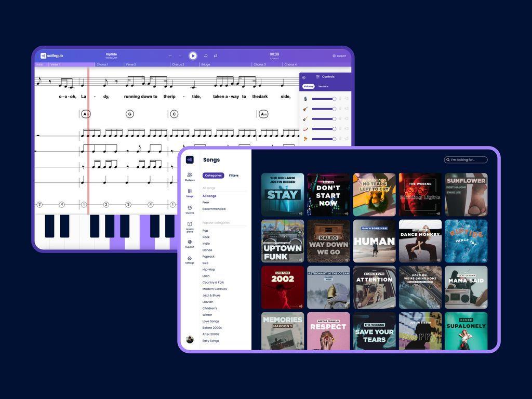The width and height of the screenshot is (532, 399).
Task: Open Songs in the sidebar
Action: (190, 193)
